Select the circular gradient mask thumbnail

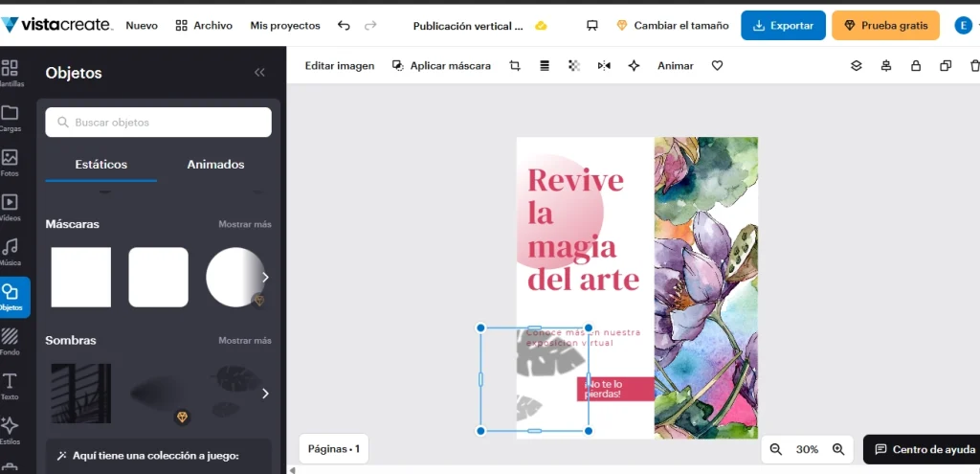(x=234, y=277)
